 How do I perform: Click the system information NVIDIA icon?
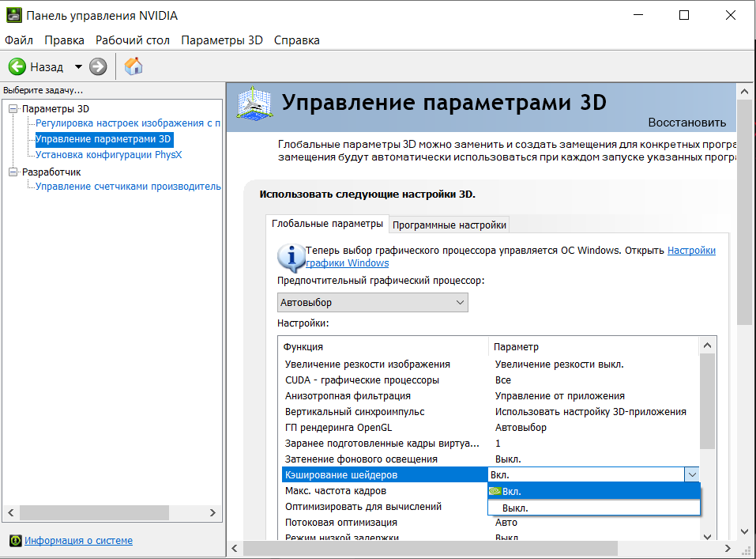pos(16,541)
